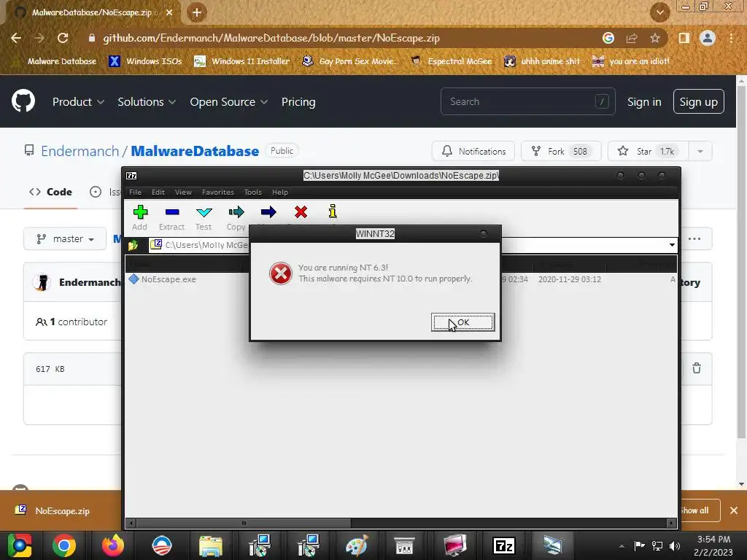The height and width of the screenshot is (560, 747).
Task: Click the red Delete X in 7-Zip
Action: pyautogui.click(x=301, y=212)
